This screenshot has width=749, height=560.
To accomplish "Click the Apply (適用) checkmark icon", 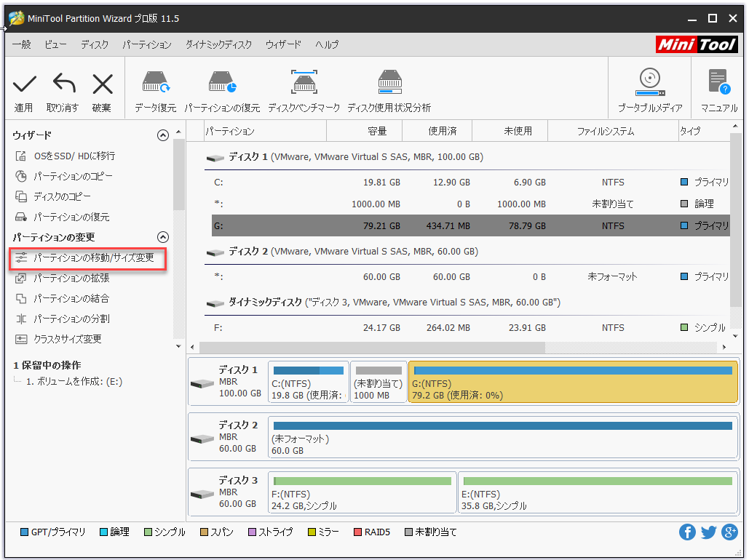I will [x=24, y=84].
